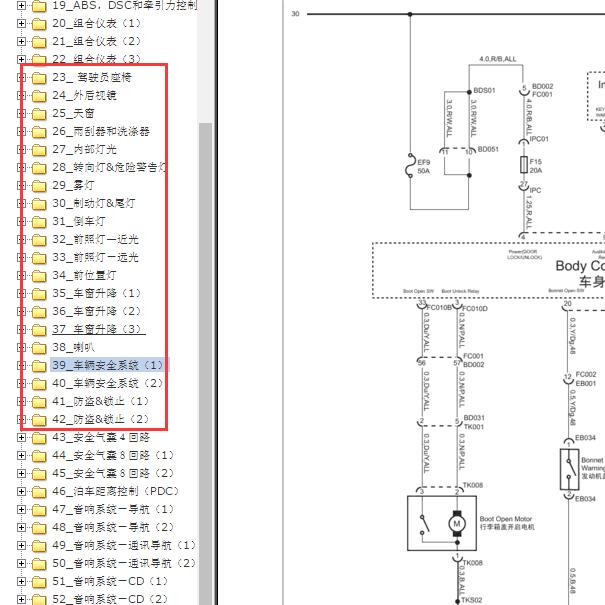Open bookmark 26_雨刮器和洗涤器

[x=101, y=131]
